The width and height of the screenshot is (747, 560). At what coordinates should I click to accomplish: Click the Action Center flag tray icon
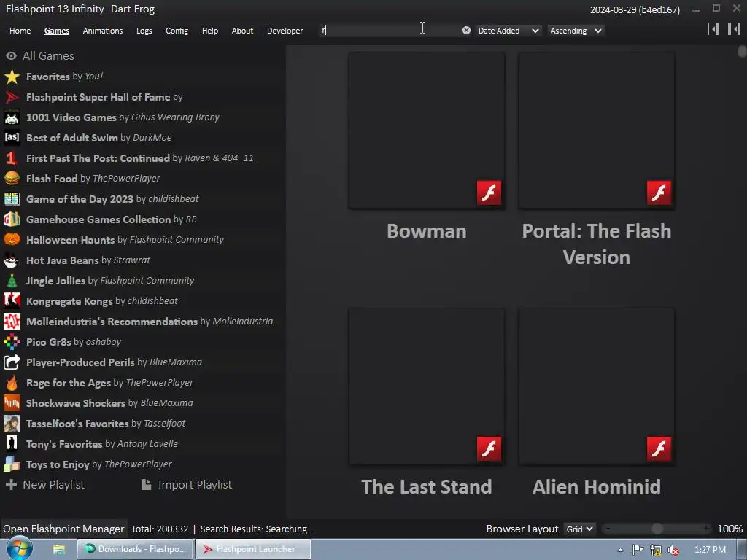point(638,550)
